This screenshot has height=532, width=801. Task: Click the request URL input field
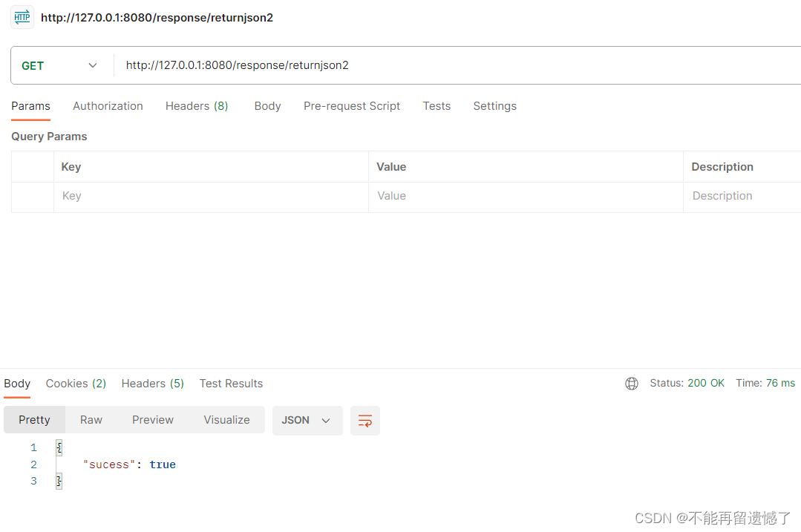pyautogui.click(x=445, y=65)
